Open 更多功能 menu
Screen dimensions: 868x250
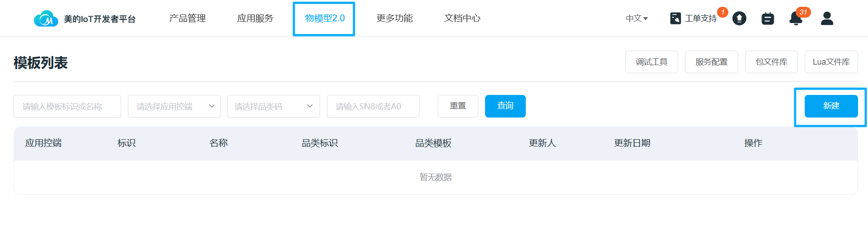coord(394,19)
